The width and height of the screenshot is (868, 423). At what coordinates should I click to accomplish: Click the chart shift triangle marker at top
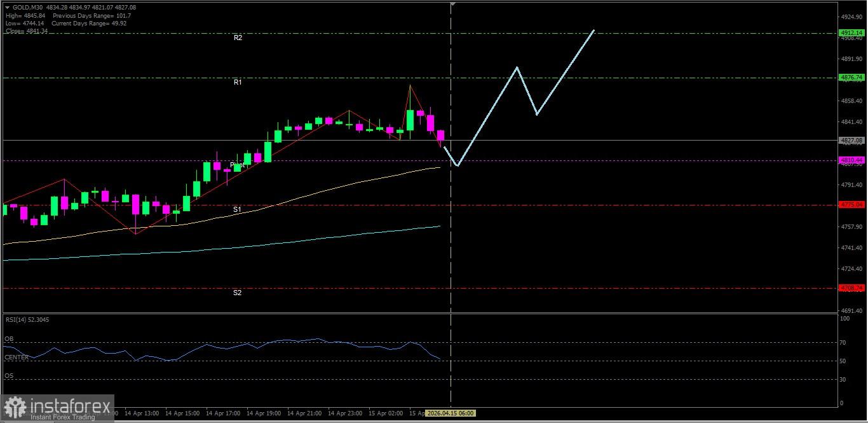452,4
